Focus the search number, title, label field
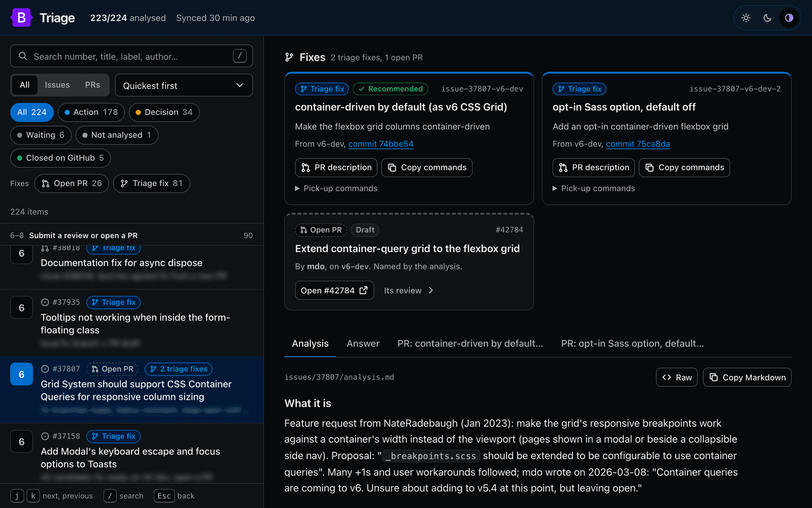 132,56
